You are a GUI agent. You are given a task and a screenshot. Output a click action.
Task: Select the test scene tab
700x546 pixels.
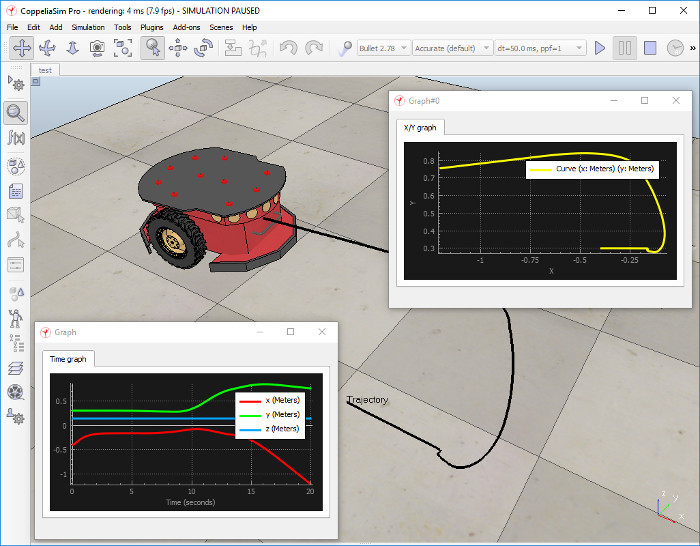point(45,70)
